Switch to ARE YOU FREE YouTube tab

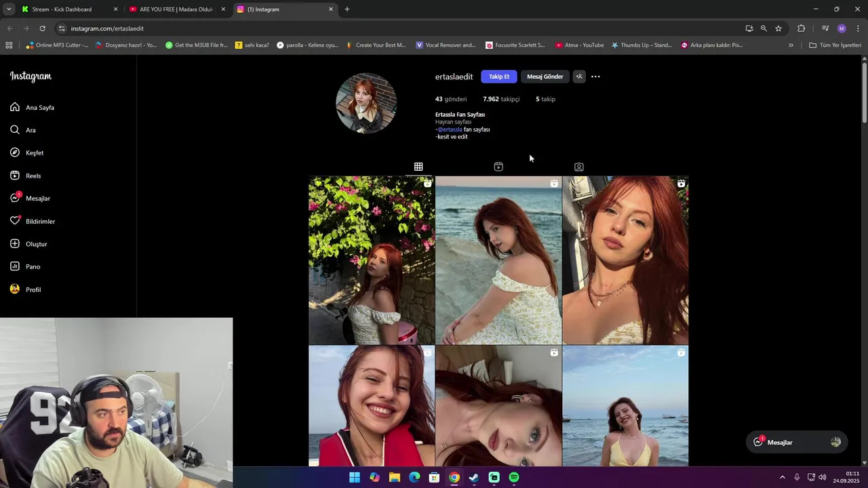coord(176,9)
